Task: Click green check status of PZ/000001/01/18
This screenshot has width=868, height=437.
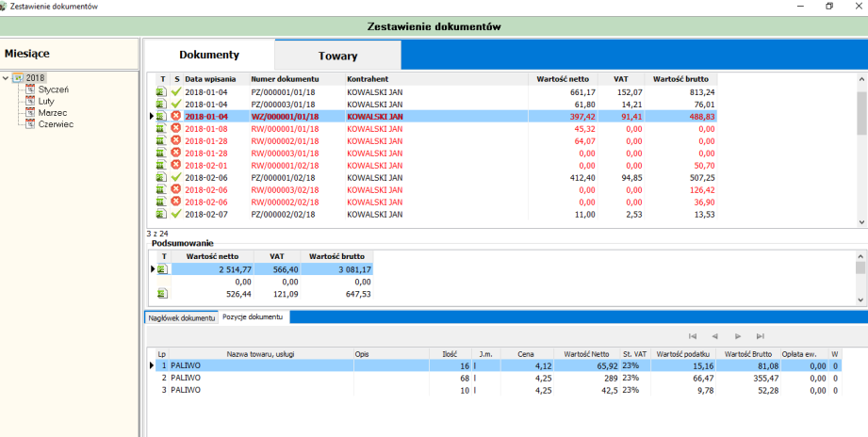Action: click(x=176, y=91)
